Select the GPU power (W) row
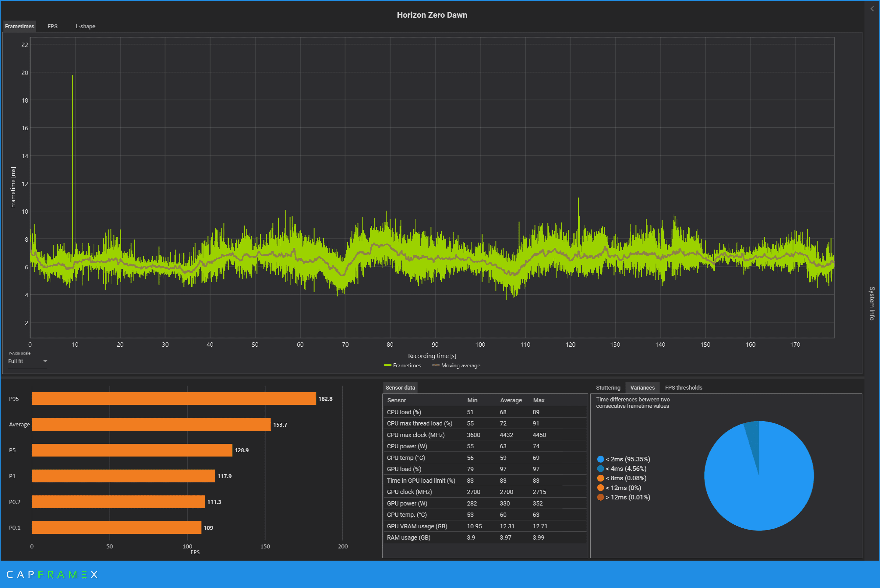880x588 pixels. (x=485, y=504)
